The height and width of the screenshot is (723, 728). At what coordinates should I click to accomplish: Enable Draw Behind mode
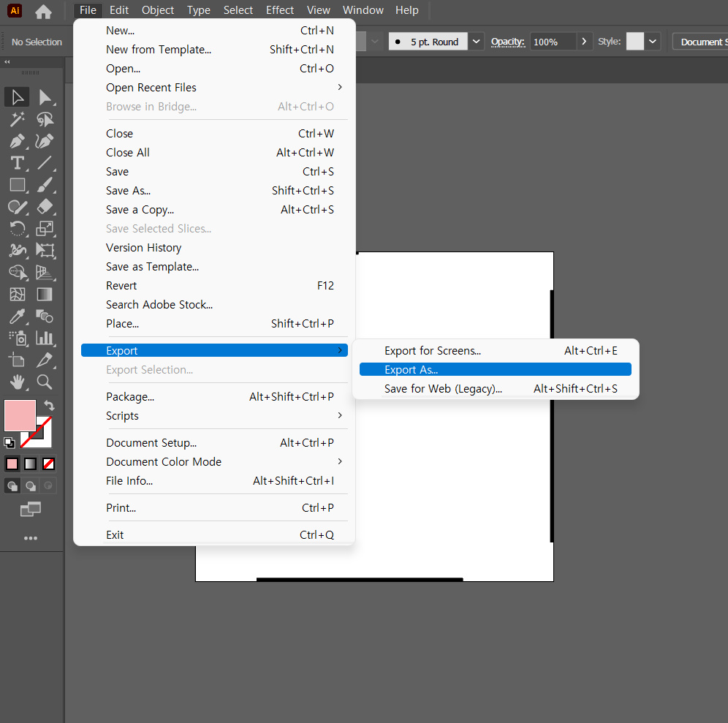coord(31,485)
